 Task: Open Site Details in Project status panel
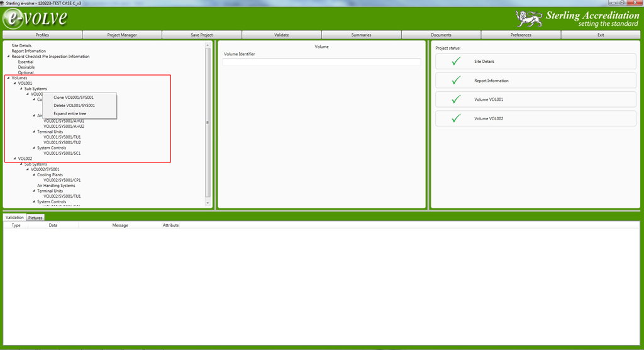point(536,61)
